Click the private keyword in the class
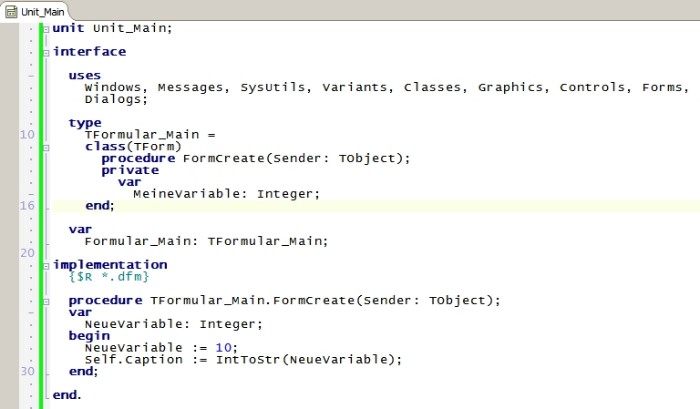700x409 pixels. tap(130, 171)
